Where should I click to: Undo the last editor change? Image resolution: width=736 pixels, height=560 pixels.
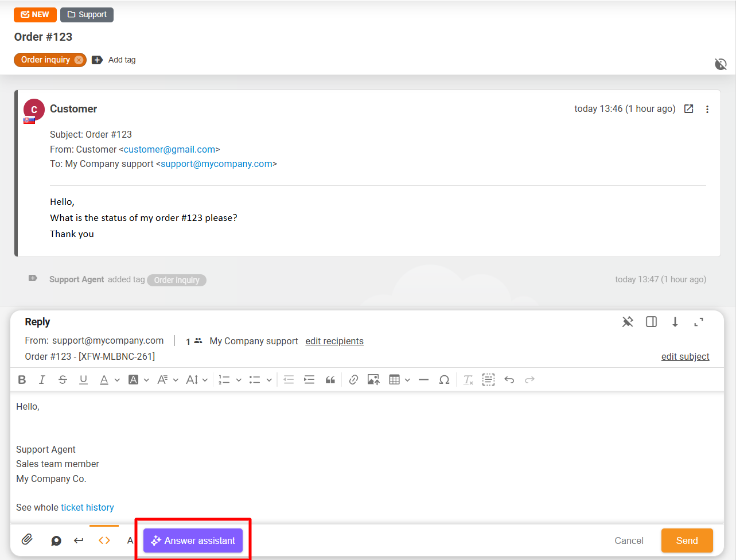pyautogui.click(x=509, y=379)
